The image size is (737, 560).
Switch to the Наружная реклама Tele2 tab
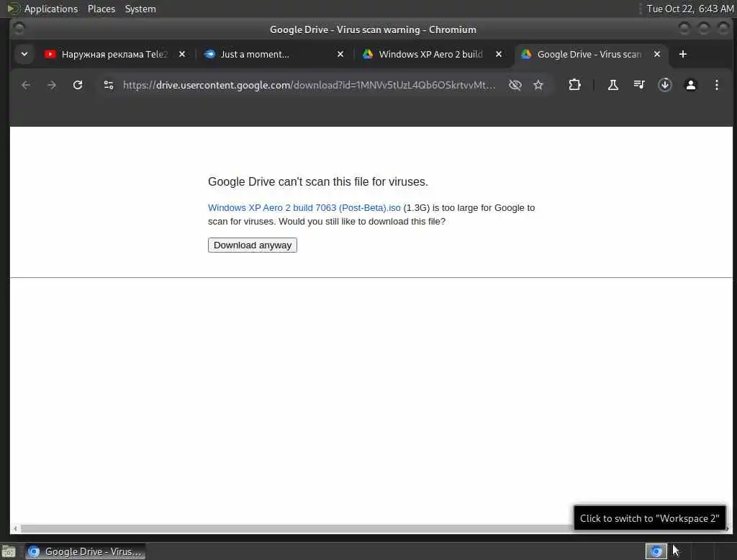(114, 54)
